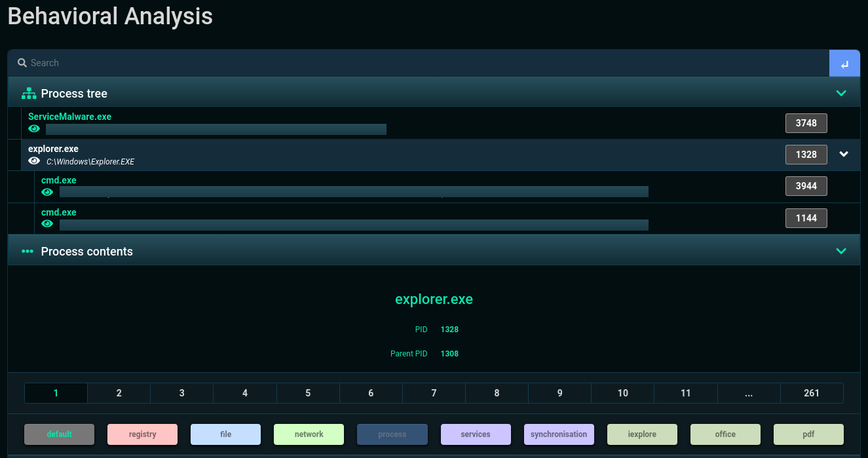Collapse explorer.exe child processes
Viewport: 868px width, 458px height.
point(844,154)
